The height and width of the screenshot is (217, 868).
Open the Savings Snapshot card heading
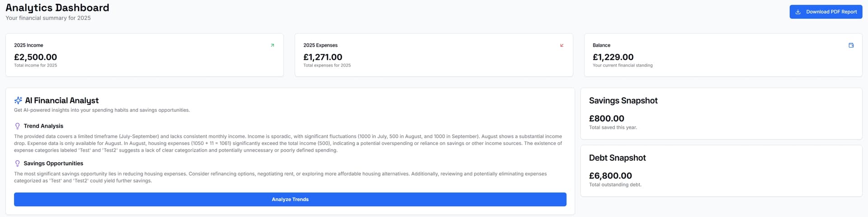tap(623, 101)
